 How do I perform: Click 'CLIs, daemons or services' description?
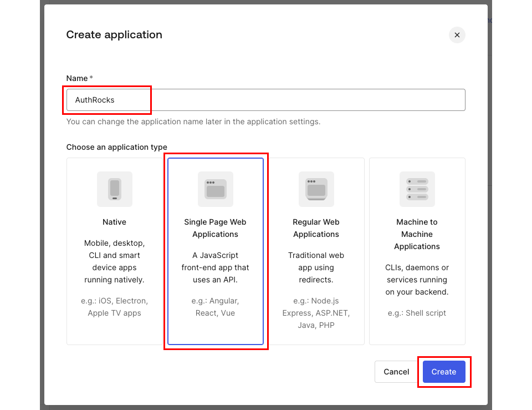point(417,280)
